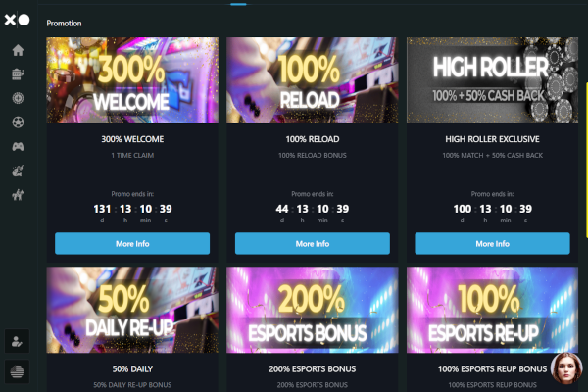Image resolution: width=588 pixels, height=392 pixels.
Task: Open the soccer ball sports icon
Action: click(18, 122)
